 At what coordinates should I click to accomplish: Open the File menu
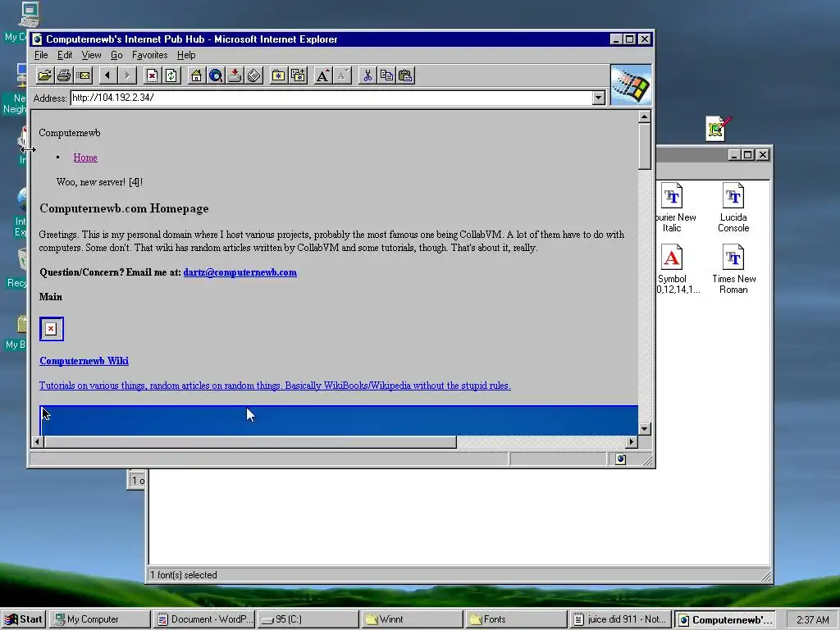pos(41,55)
